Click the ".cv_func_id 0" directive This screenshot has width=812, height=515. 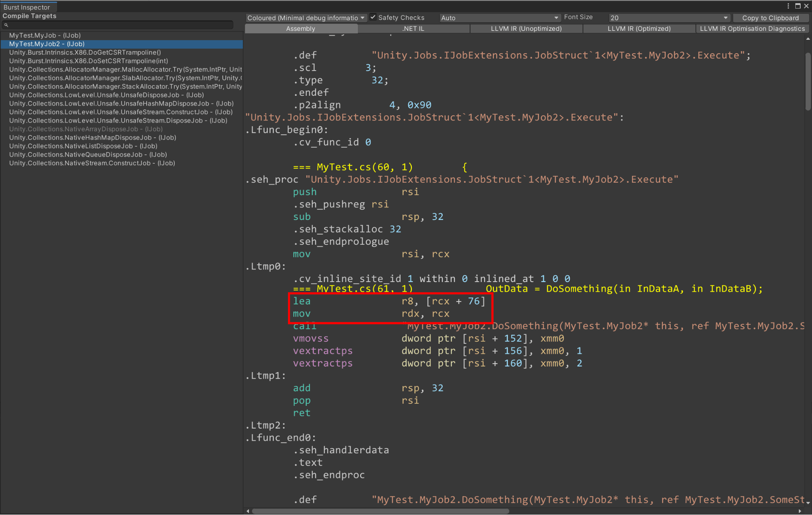click(x=332, y=142)
